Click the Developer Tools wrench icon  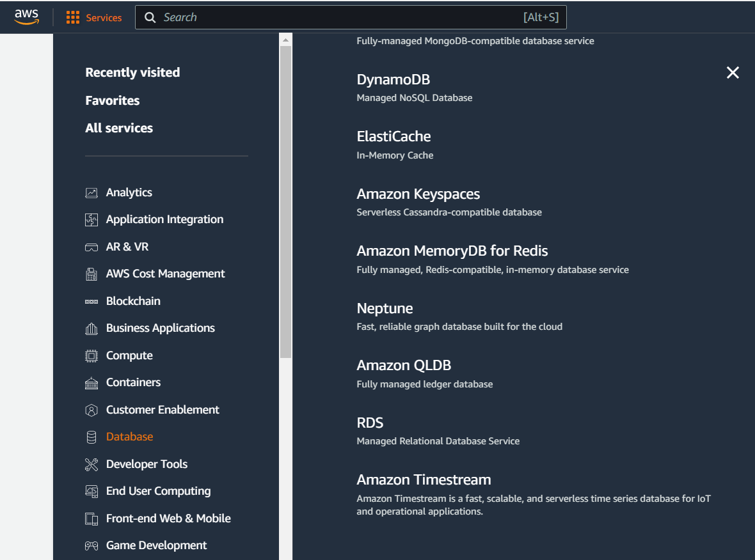pos(91,465)
